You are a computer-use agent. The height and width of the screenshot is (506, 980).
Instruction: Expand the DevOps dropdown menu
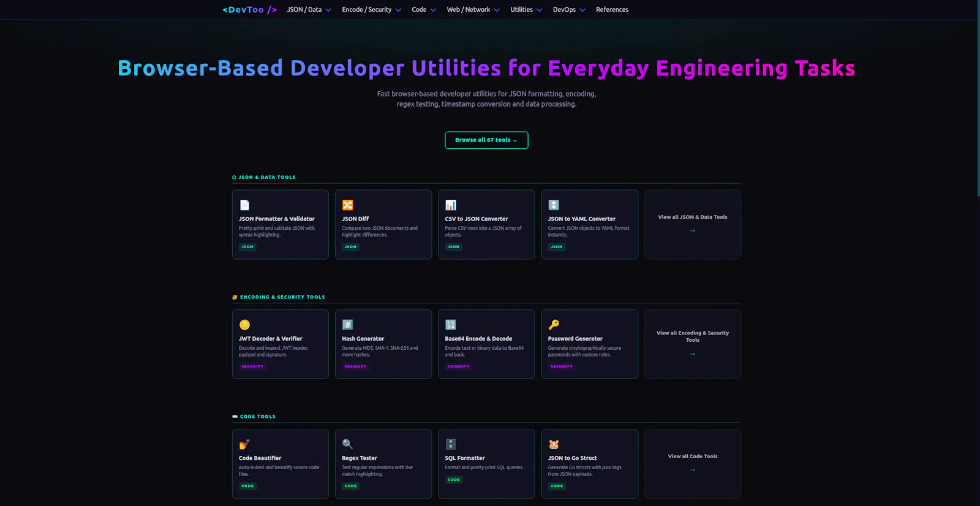coord(569,10)
